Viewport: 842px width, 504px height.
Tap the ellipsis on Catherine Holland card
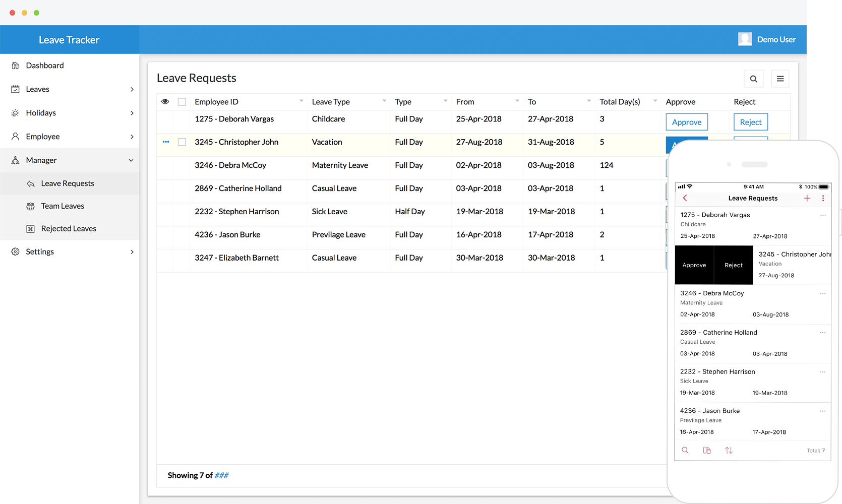pos(823,333)
